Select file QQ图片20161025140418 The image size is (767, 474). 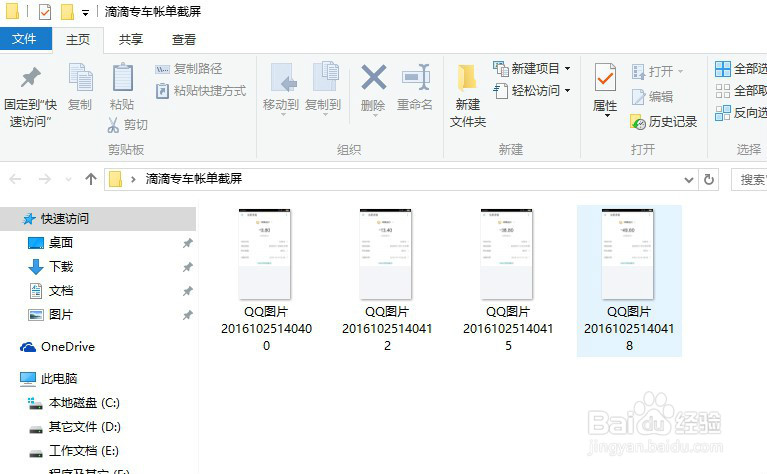pos(629,281)
